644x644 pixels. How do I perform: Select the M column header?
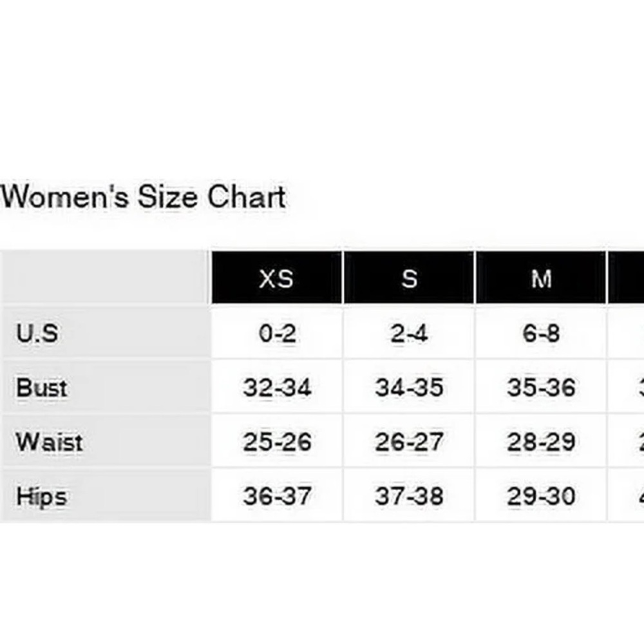[541, 279]
